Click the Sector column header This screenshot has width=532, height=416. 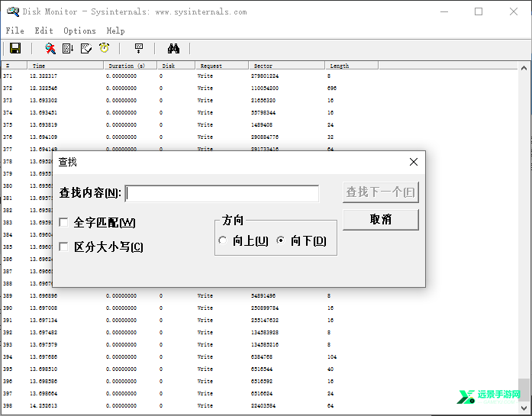287,66
